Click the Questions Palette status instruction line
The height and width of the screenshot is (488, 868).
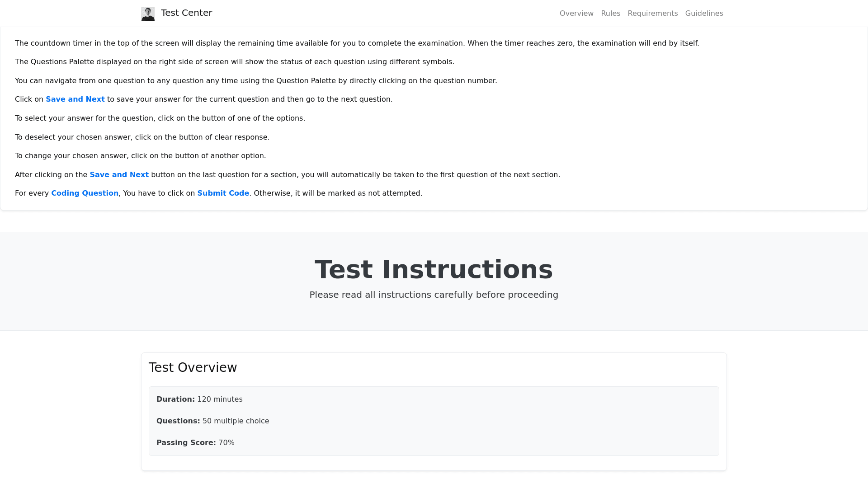pyautogui.click(x=234, y=62)
